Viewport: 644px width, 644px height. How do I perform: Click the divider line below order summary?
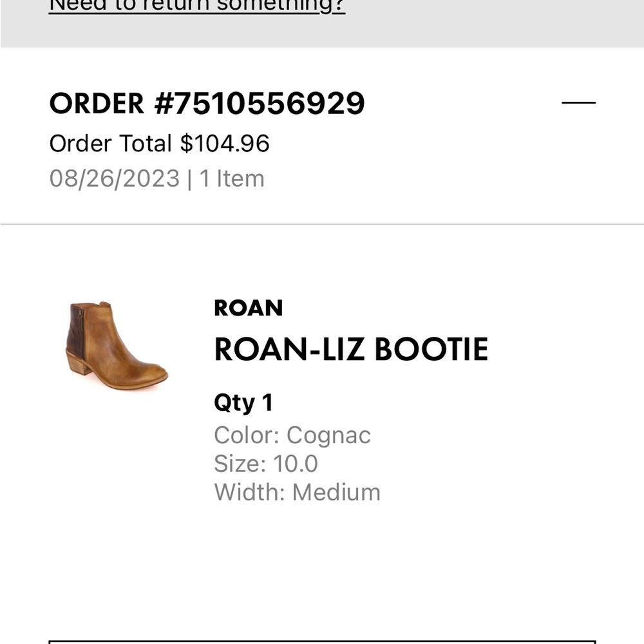322,225
